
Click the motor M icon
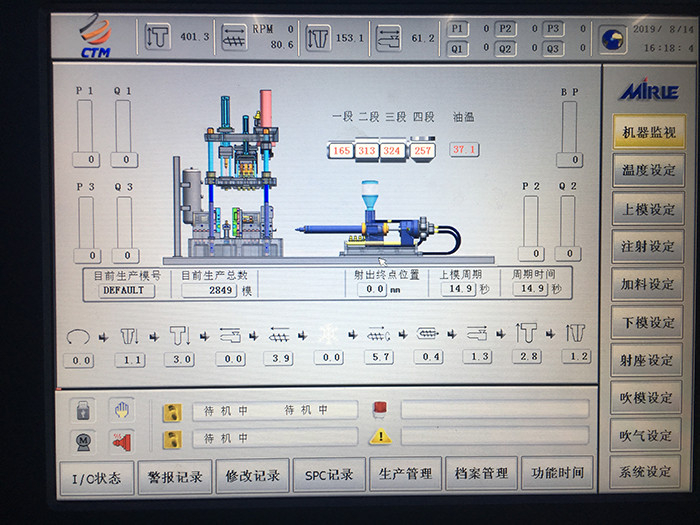point(83,442)
